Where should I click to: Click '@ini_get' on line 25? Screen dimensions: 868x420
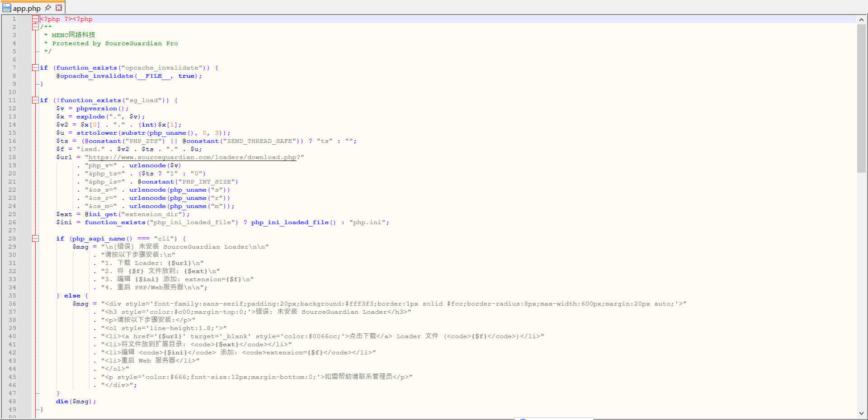[x=101, y=214]
